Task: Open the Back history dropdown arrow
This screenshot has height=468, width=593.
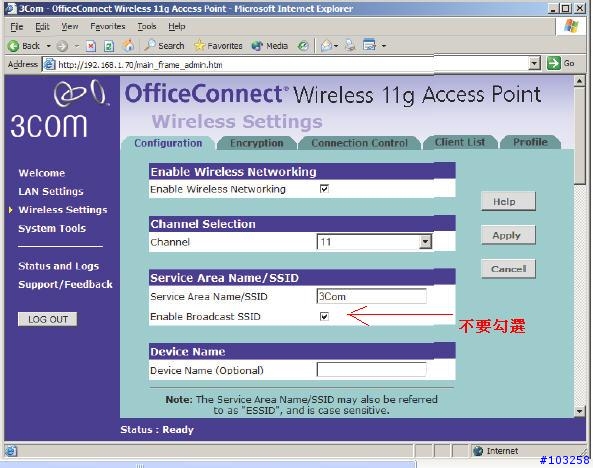Action: click(48, 46)
